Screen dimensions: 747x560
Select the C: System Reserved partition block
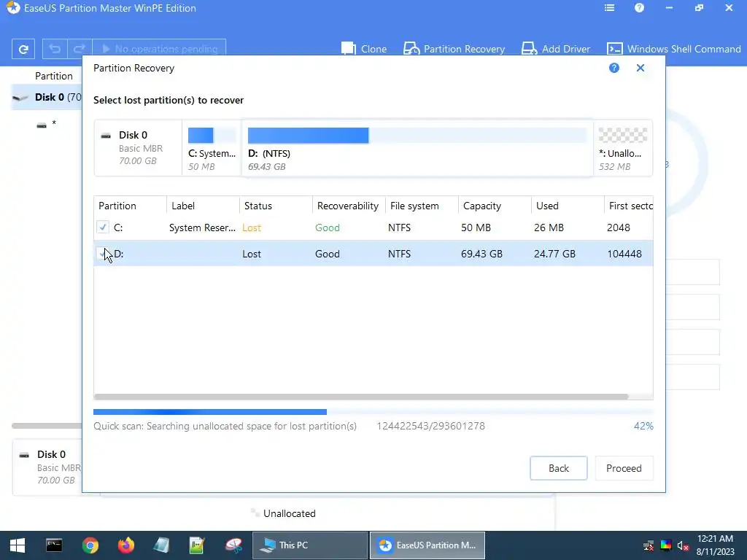point(212,148)
